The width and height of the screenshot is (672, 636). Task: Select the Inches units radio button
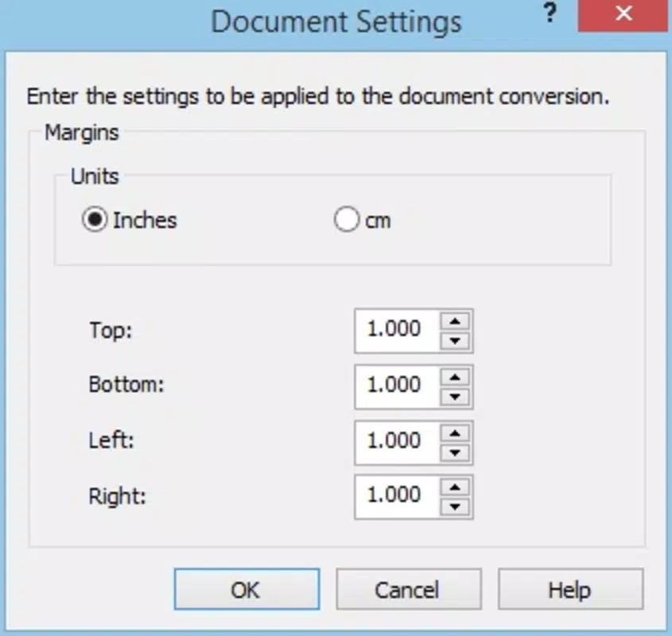tap(95, 219)
